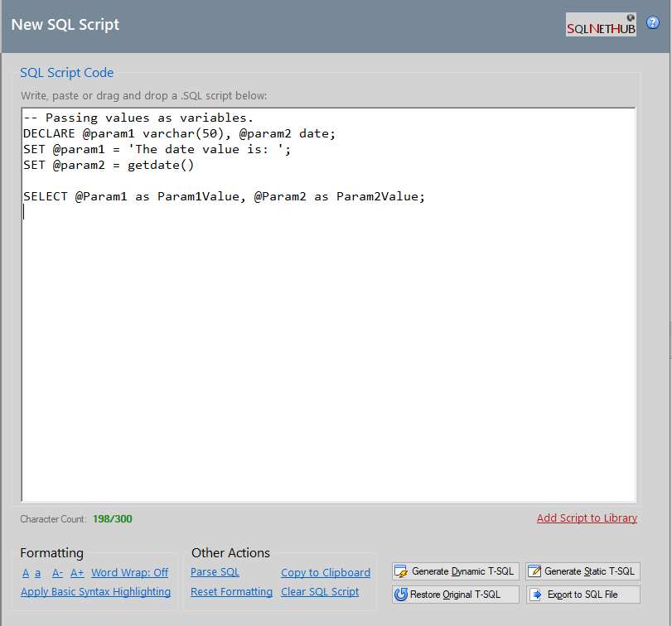Image resolution: width=672 pixels, height=626 pixels.
Task: Click the 'SET @param2 = getdate()' line
Action: [109, 166]
